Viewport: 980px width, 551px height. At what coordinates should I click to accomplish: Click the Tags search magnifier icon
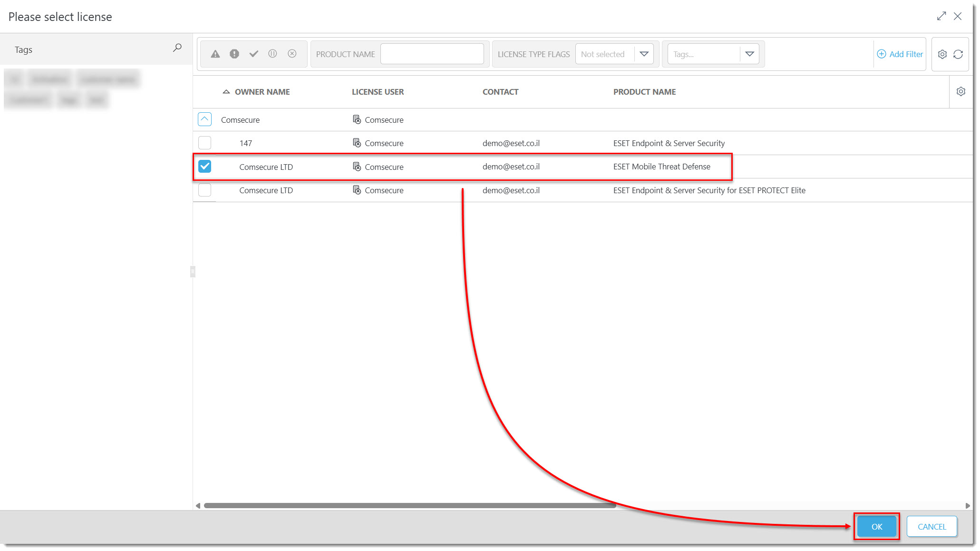(177, 48)
